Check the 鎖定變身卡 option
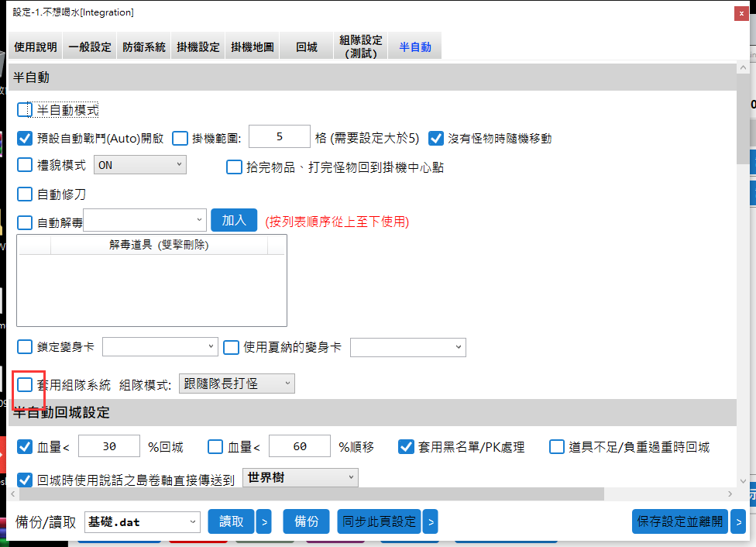756x547 pixels. click(25, 347)
